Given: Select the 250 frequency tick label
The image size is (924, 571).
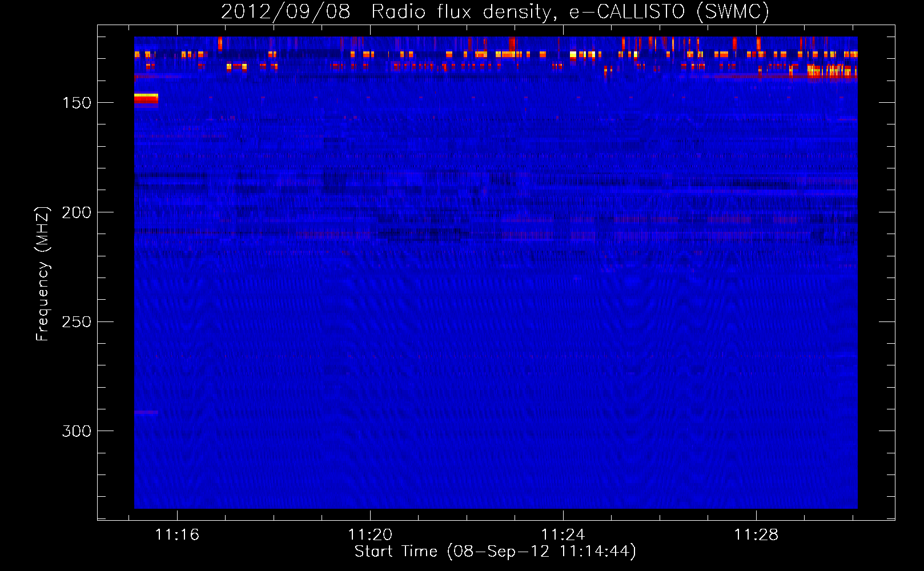Looking at the screenshot, I should tap(77, 321).
